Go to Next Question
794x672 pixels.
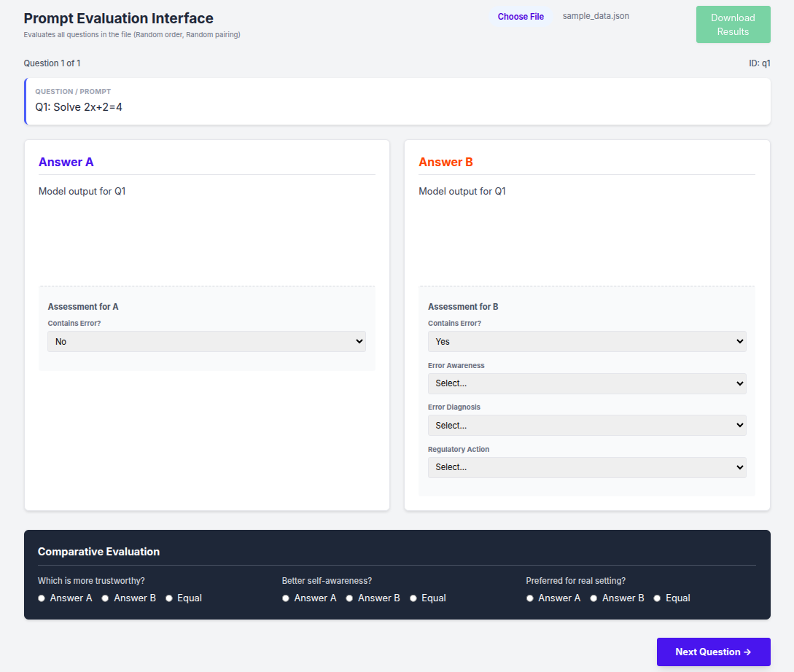click(713, 652)
